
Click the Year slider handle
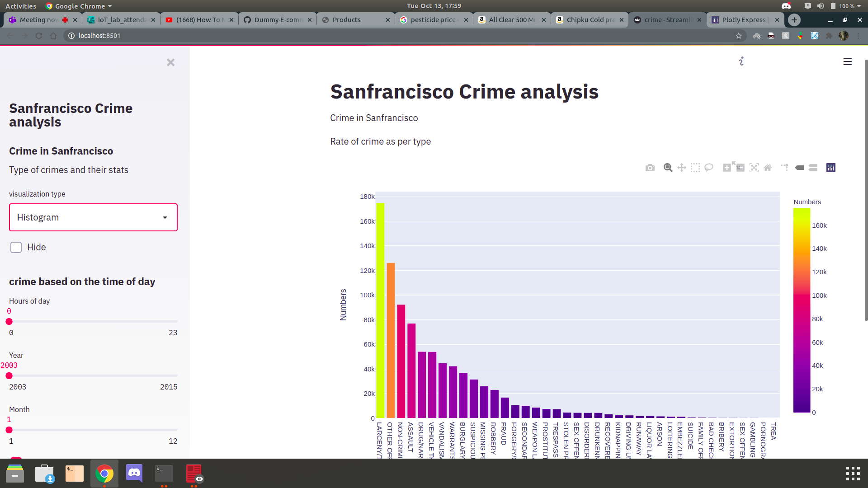[9, 376]
